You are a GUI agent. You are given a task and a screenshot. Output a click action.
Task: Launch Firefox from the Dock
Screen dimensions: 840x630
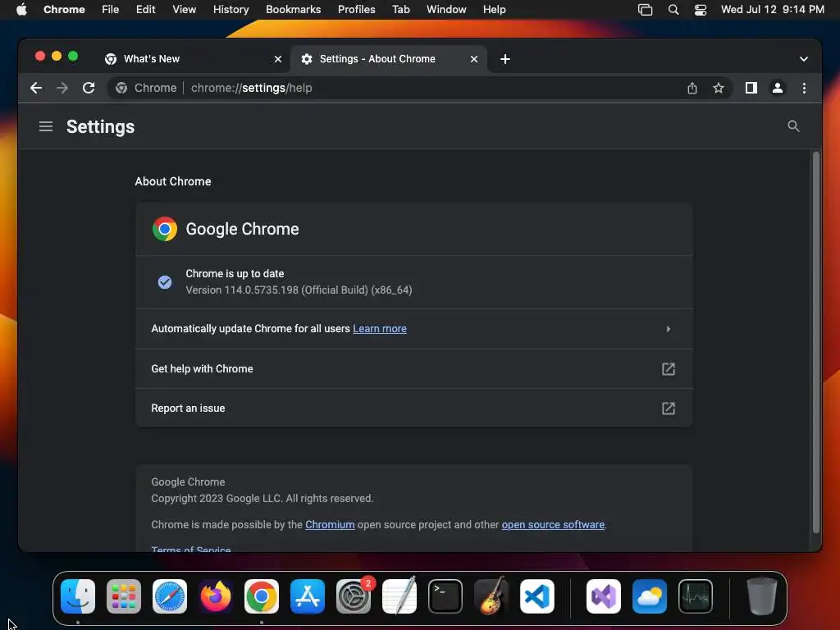216,596
